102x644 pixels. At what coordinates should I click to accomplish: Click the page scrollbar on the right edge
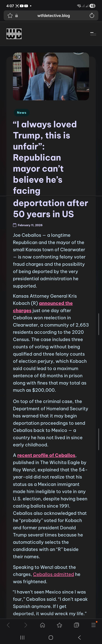[99, 324]
